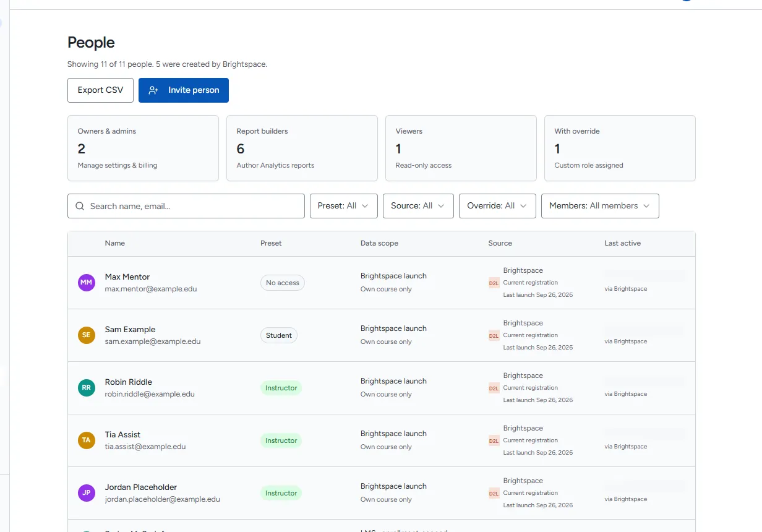Click the JP avatar for Jordan Placeholder
The image size is (762, 532).
87,493
